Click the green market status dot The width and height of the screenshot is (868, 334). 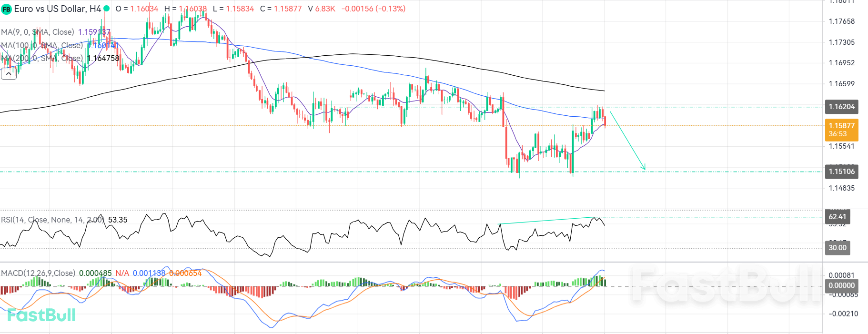pyautogui.click(x=107, y=9)
